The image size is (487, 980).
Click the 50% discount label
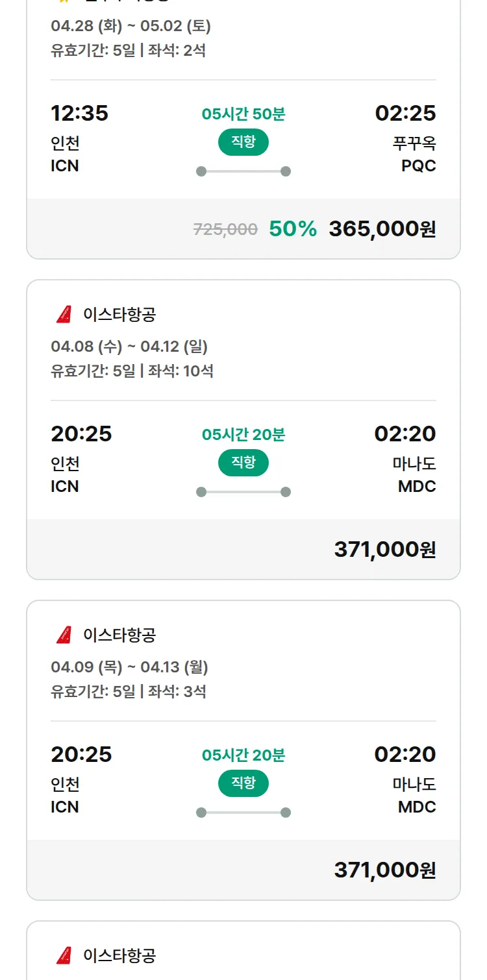pyautogui.click(x=293, y=228)
